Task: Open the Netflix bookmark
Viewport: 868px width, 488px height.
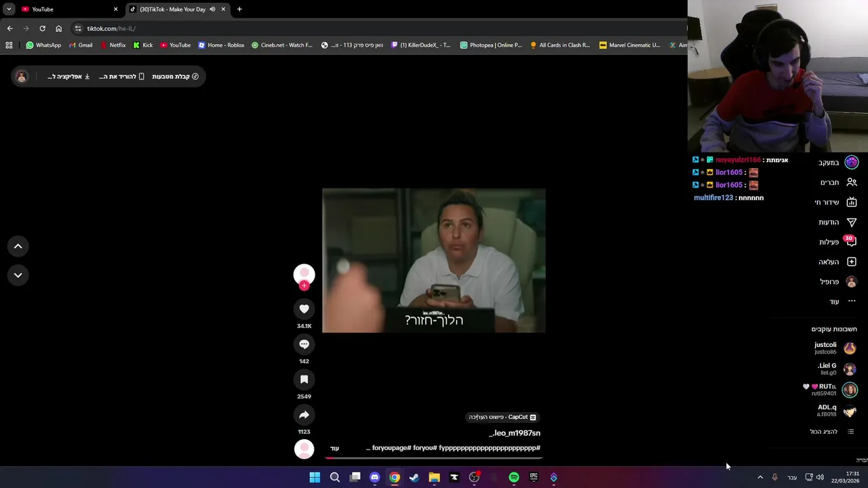Action: point(113,45)
